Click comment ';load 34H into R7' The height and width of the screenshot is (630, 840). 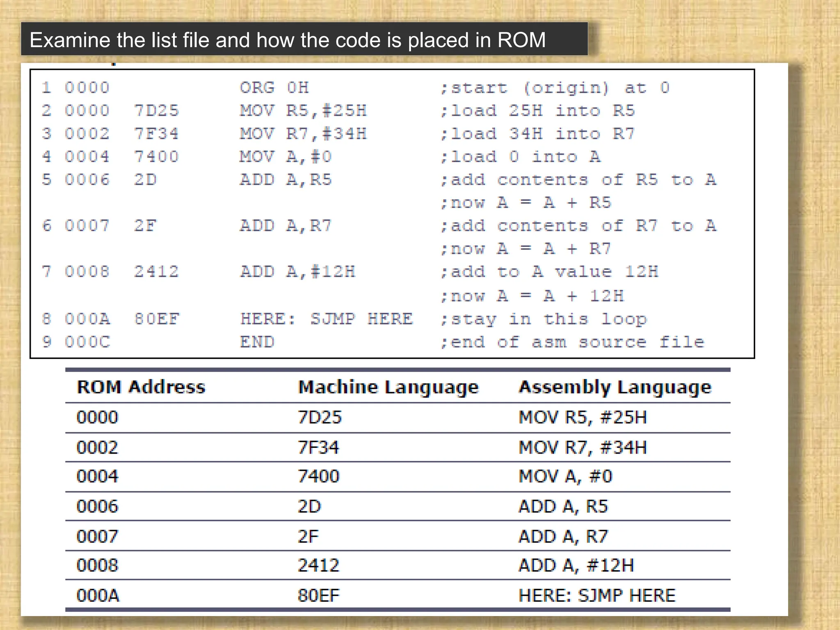pyautogui.click(x=538, y=134)
